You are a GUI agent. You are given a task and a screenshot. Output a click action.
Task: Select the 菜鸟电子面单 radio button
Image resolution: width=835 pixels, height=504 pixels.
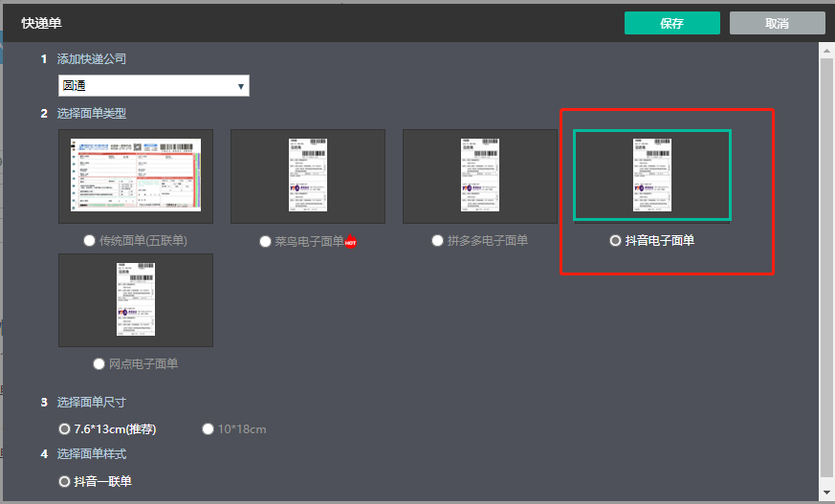pos(265,241)
